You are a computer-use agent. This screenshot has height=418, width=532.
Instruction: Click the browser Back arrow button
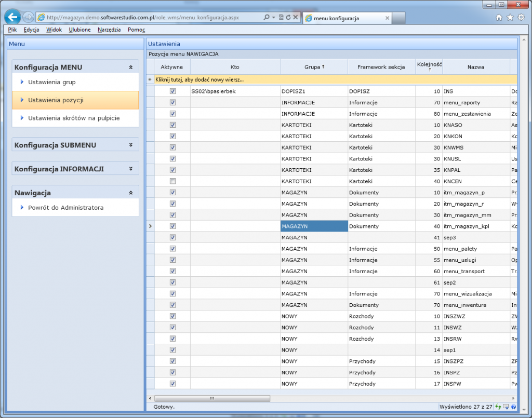12,17
